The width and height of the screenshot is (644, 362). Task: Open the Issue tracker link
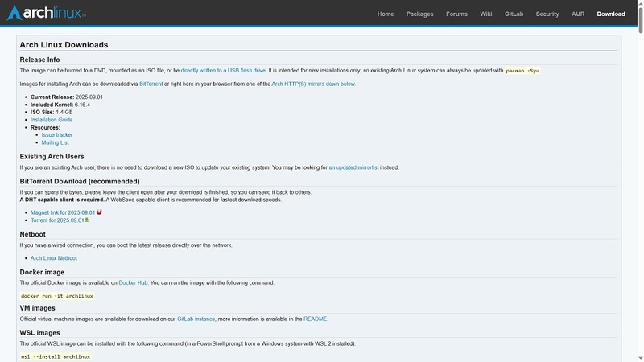click(x=57, y=135)
